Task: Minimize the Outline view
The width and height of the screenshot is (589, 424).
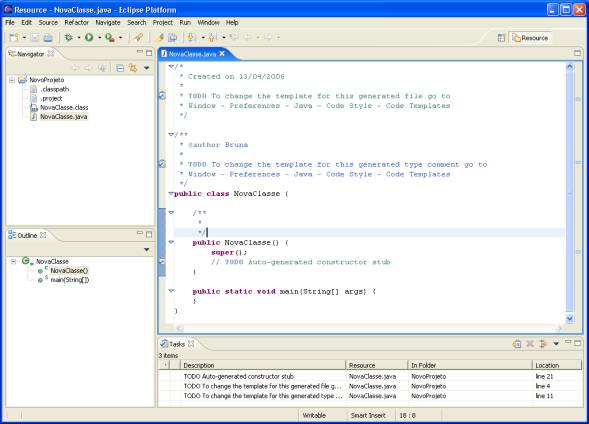Action: tap(140, 234)
